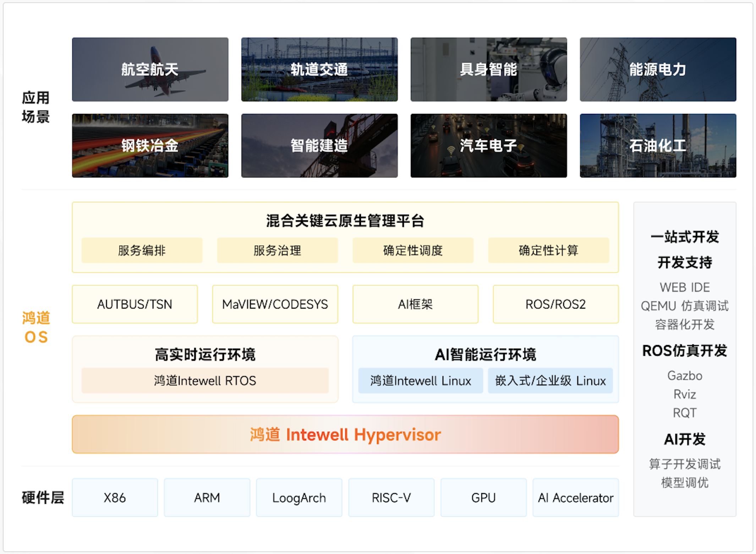Click the orange 鸿道 OS label
756x554 pixels.
[36, 327]
